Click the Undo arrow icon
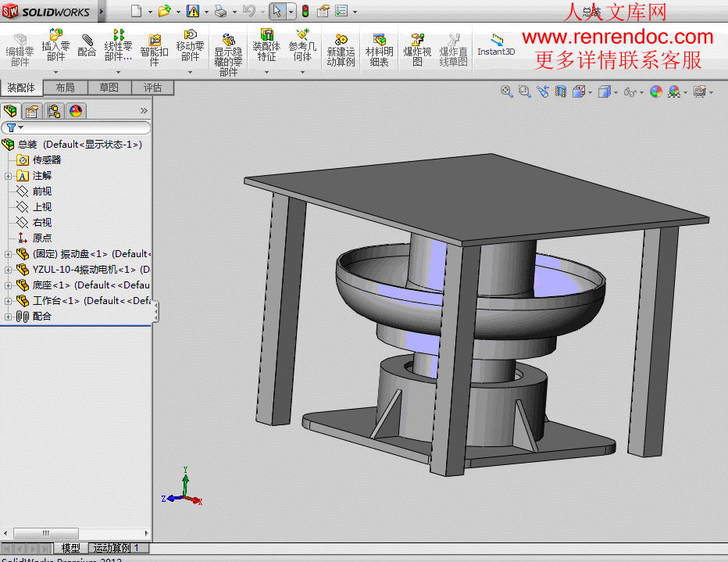Viewport: 728px width, 562px height. 249,11
